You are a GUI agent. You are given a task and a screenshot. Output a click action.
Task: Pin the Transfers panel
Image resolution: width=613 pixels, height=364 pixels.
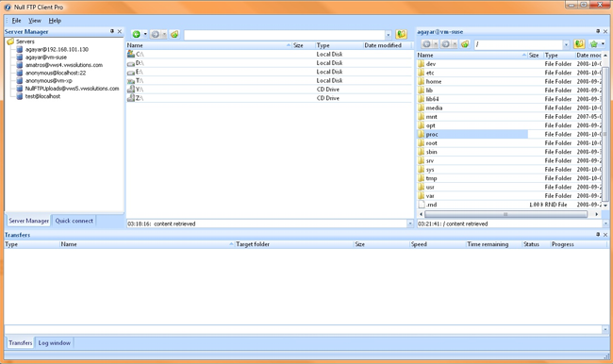(598, 235)
